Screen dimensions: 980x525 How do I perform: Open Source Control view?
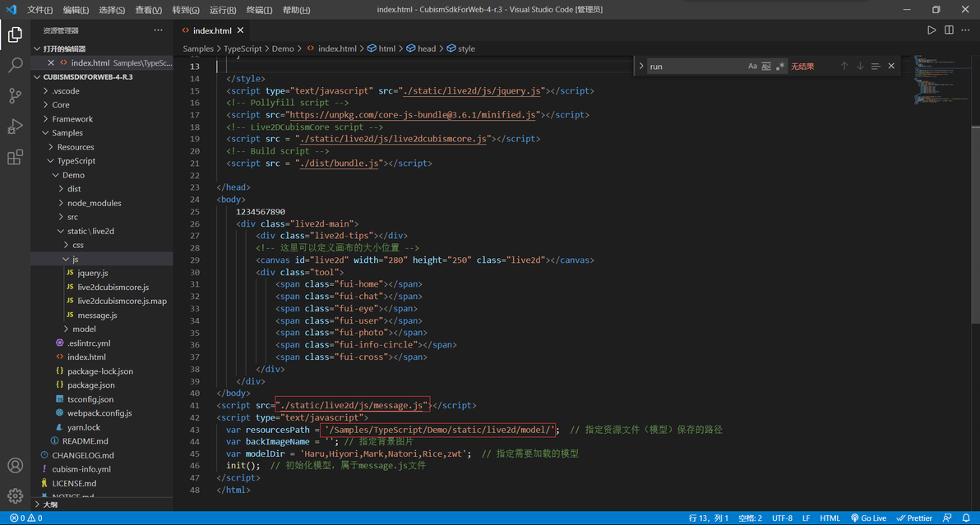[15, 95]
